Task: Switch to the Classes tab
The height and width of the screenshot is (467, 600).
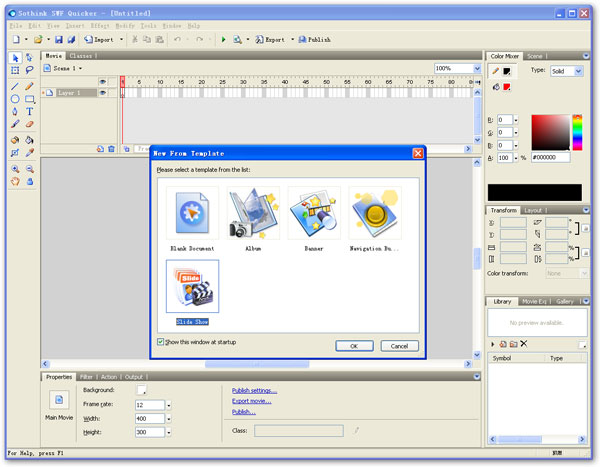Action: [81, 56]
